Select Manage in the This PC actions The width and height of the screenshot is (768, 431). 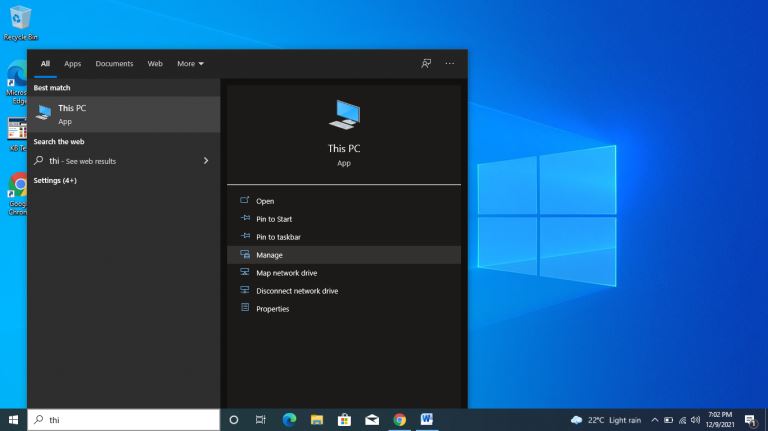click(x=344, y=255)
